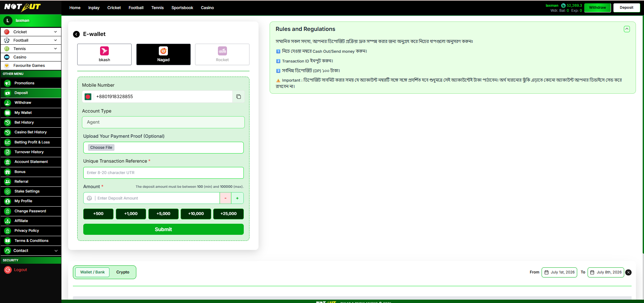Image resolution: width=644 pixels, height=303 pixels.
Task: Click the Referral people icon
Action: (x=8, y=182)
